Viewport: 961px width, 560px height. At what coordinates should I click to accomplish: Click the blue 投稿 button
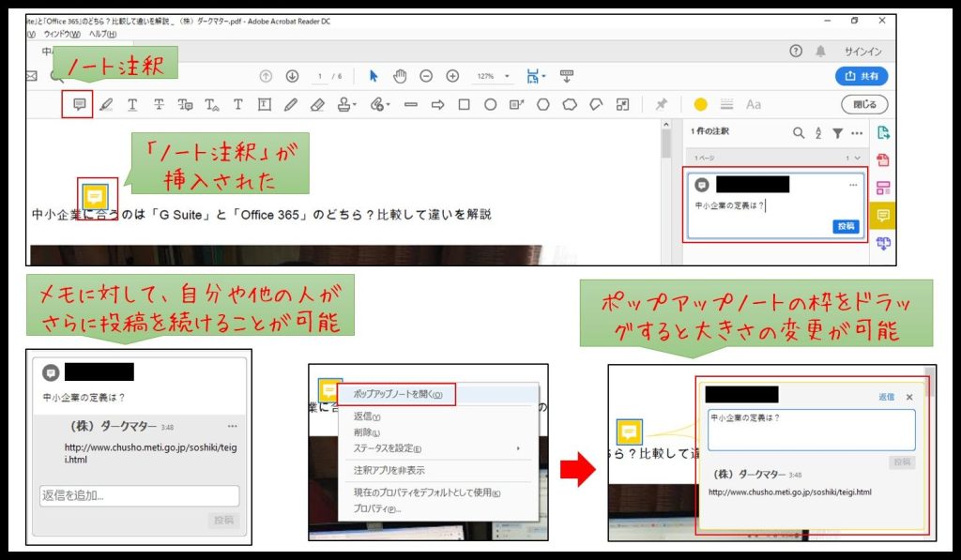click(845, 227)
